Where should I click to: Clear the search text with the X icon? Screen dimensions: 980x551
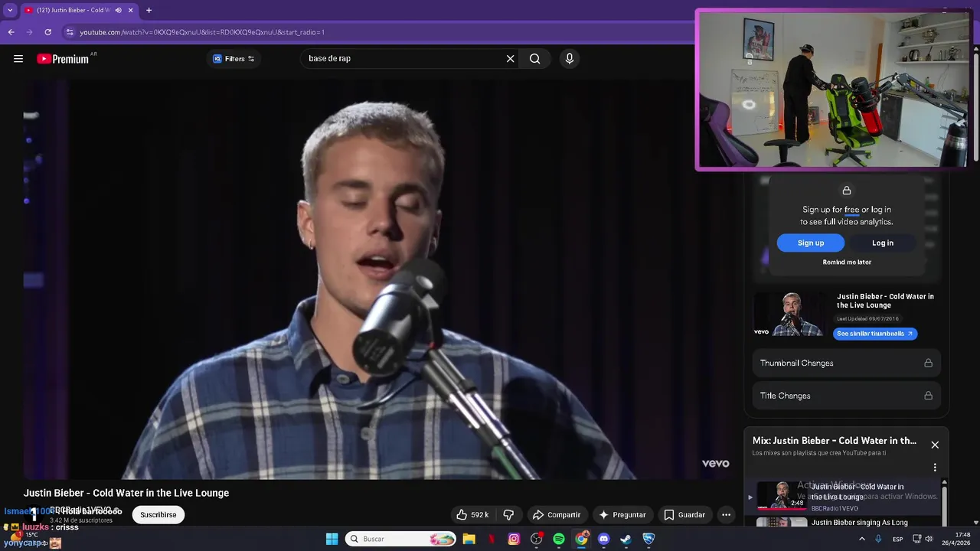[510, 59]
